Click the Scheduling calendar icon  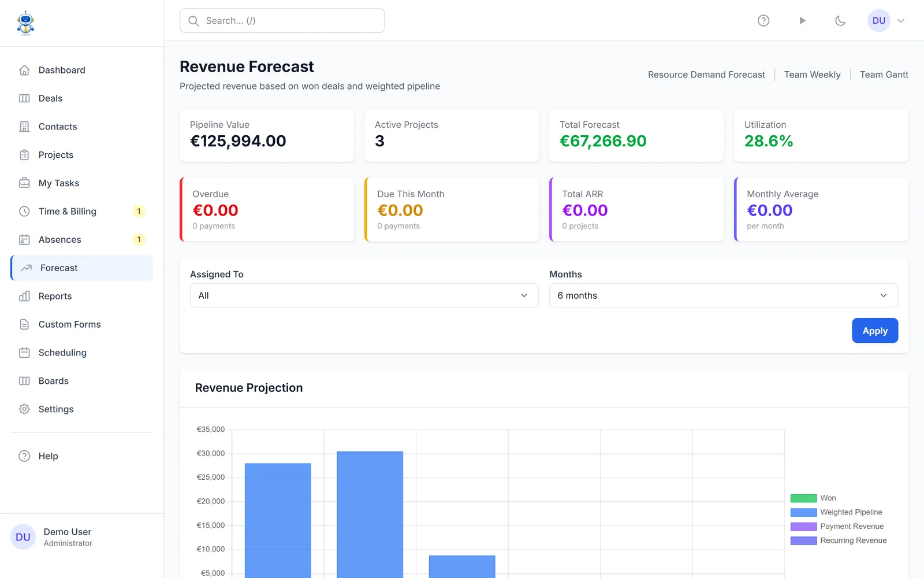pyautogui.click(x=24, y=353)
